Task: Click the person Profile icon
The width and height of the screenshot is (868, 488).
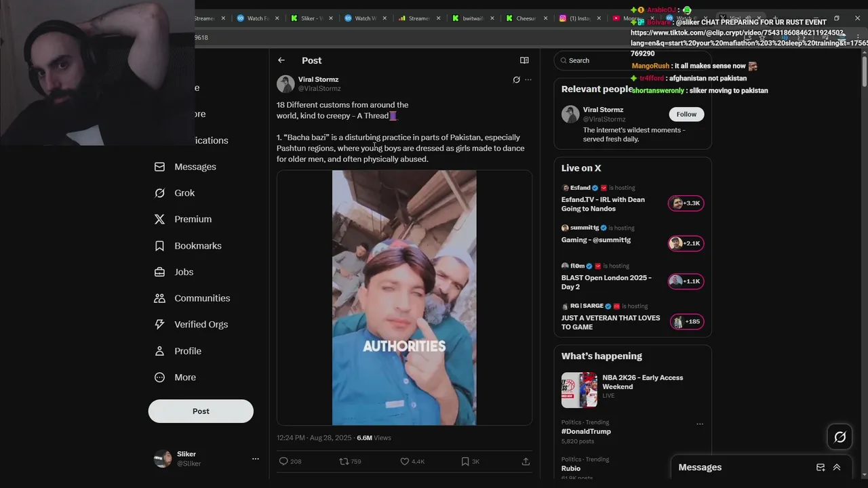Action: (159, 351)
